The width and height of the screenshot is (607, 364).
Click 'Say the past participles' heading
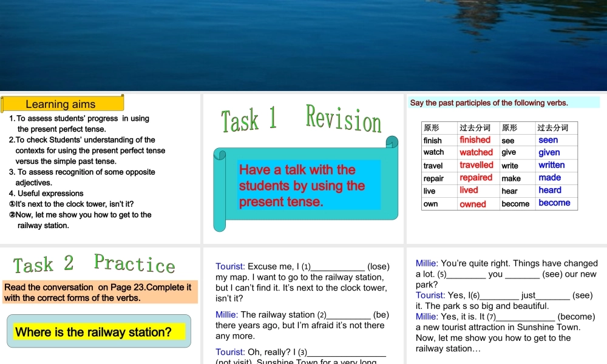(x=489, y=103)
